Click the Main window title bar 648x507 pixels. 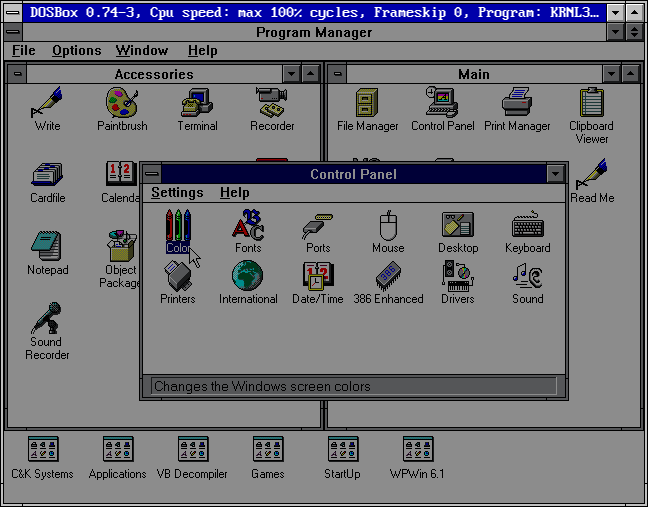tap(474, 74)
